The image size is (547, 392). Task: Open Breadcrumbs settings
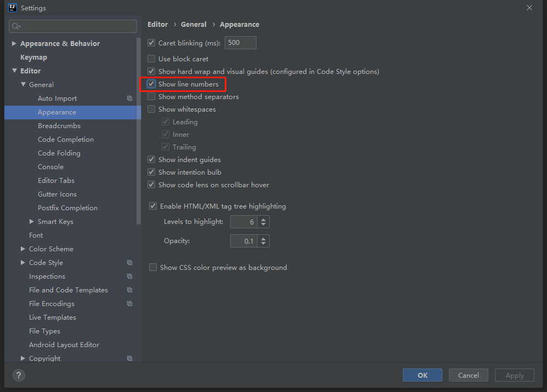tap(59, 126)
